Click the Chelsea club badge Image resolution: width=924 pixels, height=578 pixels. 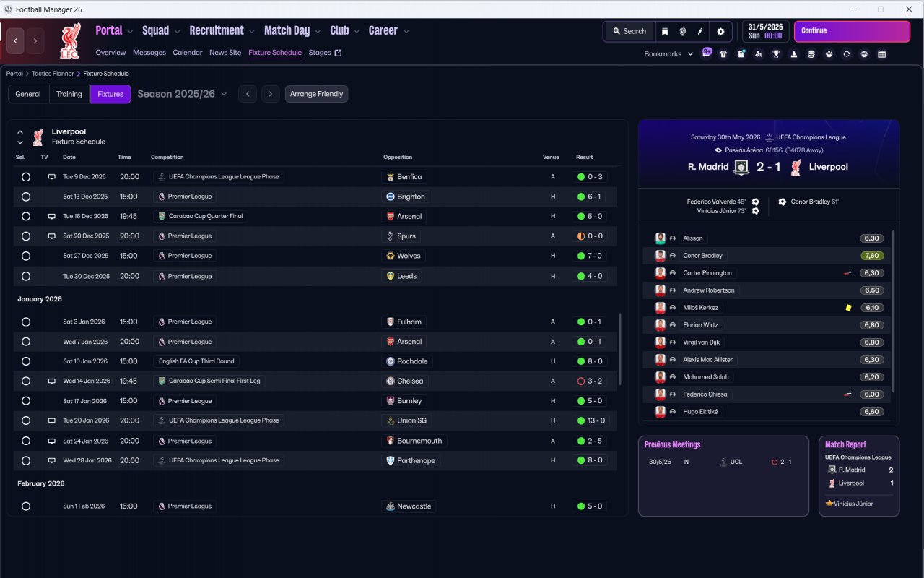[391, 381]
